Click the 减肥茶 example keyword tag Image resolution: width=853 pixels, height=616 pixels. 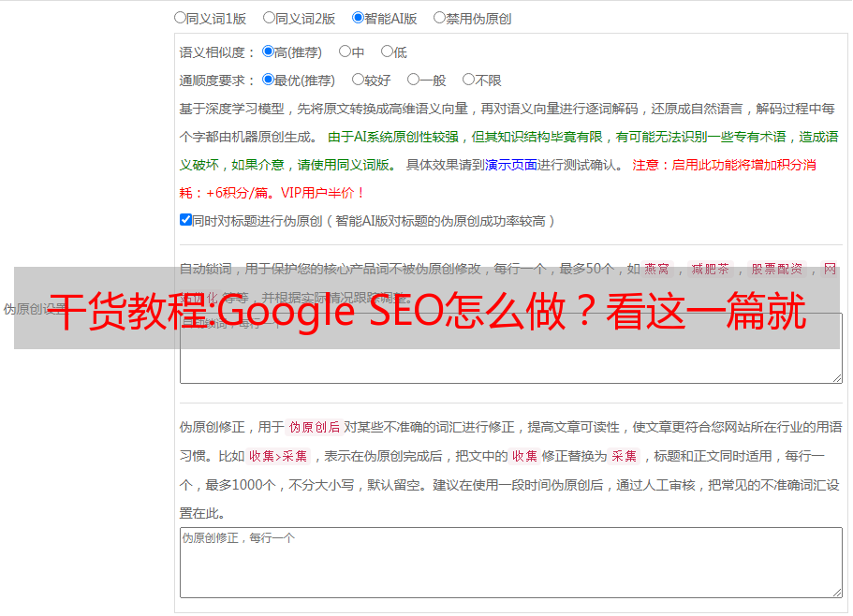[x=711, y=269]
